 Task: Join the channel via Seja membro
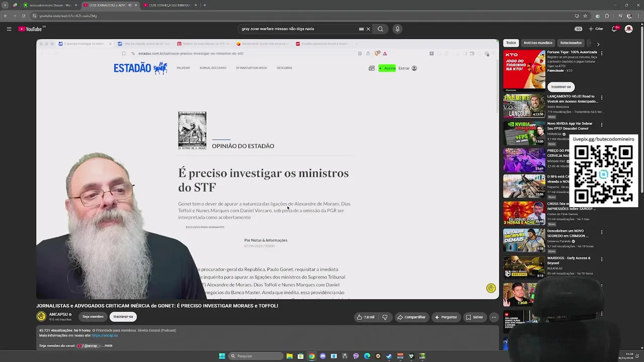(x=93, y=317)
